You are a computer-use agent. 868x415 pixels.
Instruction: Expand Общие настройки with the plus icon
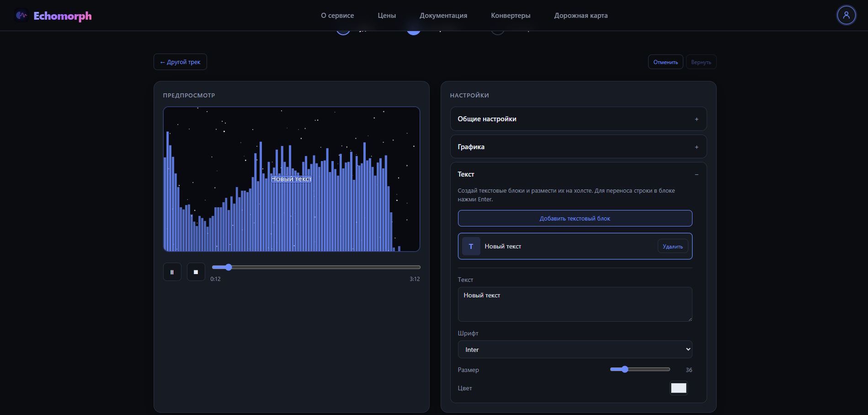(x=697, y=119)
